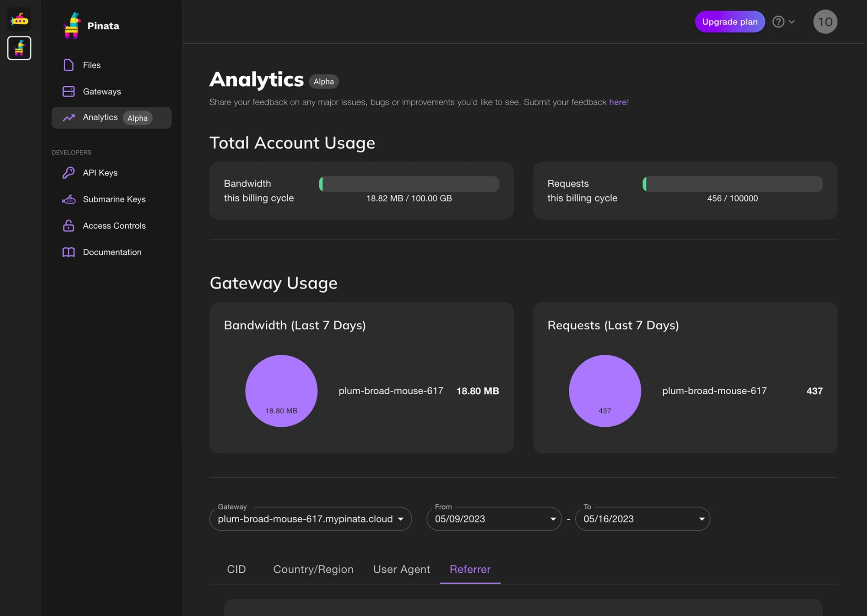Click the Submarine Keys submarine icon
The width and height of the screenshot is (867, 616).
(68, 199)
